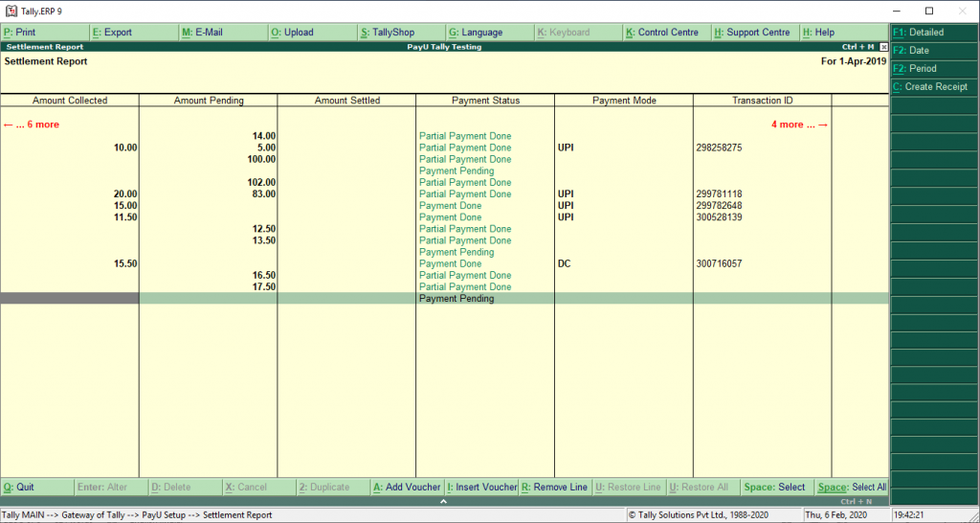The image size is (980, 523).
Task: Open the Help menu
Action: [x=844, y=33]
